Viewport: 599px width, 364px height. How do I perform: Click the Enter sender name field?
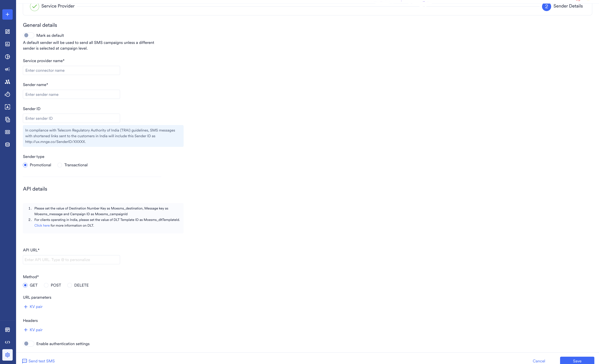pos(71,94)
